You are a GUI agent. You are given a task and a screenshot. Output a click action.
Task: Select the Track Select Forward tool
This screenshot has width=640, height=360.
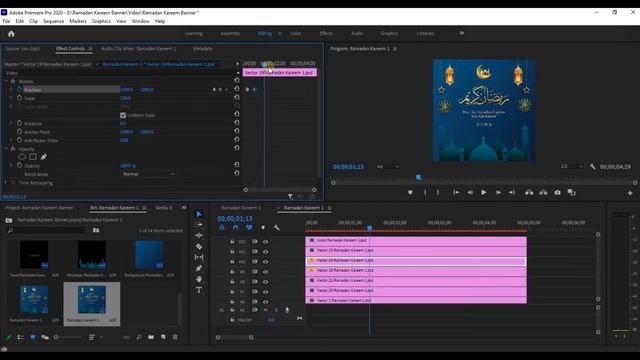click(199, 225)
